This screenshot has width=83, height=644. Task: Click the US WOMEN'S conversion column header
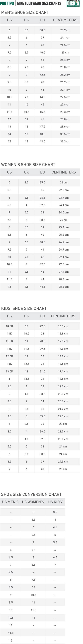(33, 502)
